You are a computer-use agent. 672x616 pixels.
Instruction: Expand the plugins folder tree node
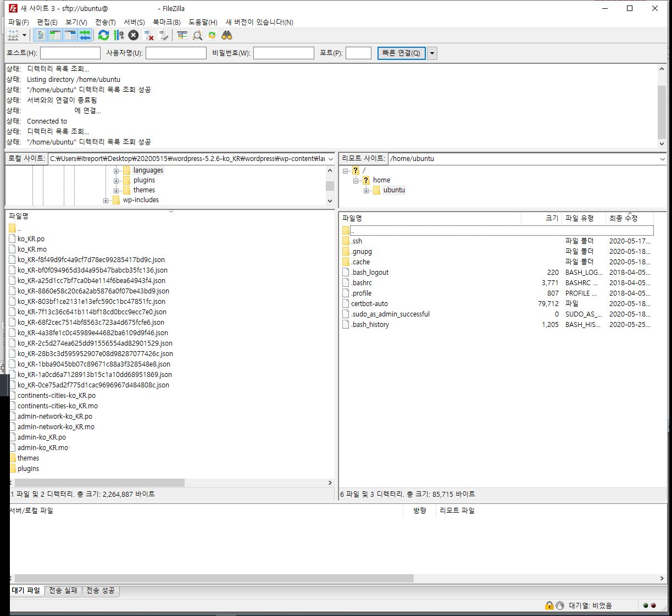coord(116,180)
